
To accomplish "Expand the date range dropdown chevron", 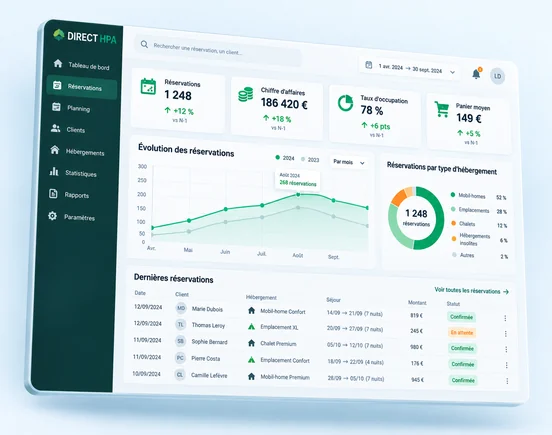I will pos(453,72).
